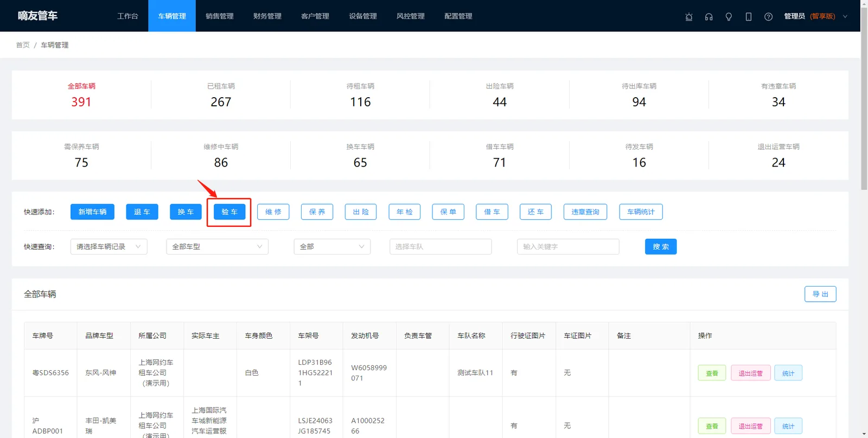Go to the 工作台 menu

pyautogui.click(x=127, y=16)
